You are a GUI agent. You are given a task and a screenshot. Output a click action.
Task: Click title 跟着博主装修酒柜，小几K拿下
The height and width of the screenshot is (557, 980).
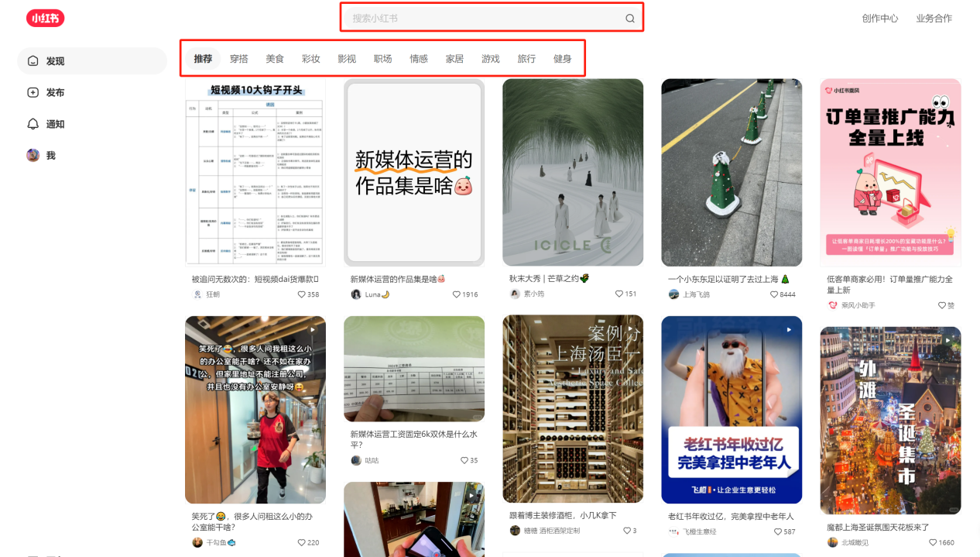point(563,515)
